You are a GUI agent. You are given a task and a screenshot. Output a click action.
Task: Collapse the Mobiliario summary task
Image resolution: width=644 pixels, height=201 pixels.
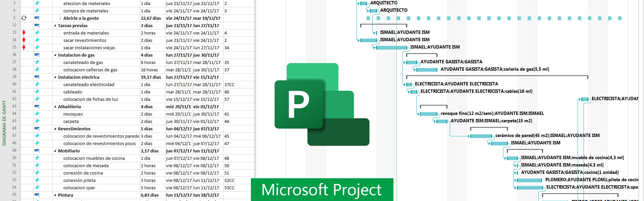pos(55,151)
